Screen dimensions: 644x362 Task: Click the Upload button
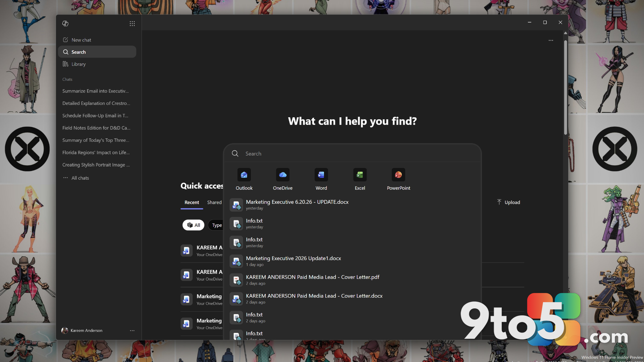508,202
